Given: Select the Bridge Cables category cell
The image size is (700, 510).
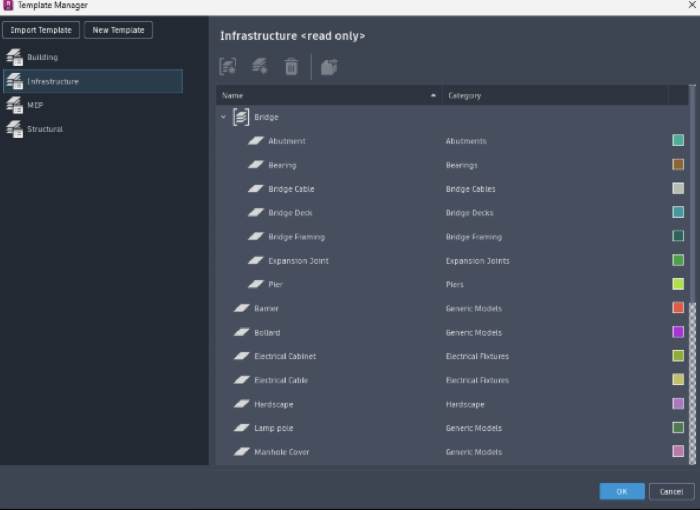Looking at the screenshot, I should 471,189.
